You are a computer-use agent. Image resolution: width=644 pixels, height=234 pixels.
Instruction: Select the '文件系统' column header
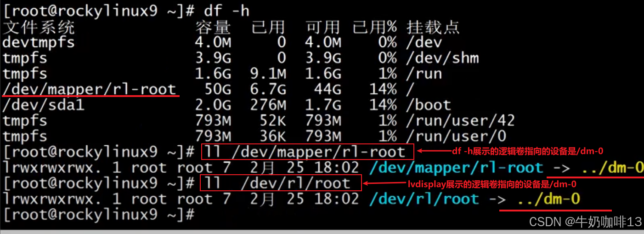click(38, 27)
